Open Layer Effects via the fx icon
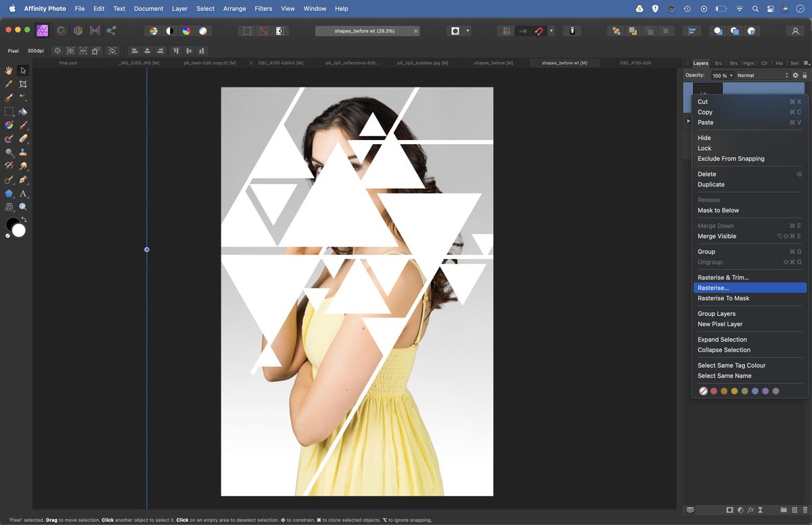 coord(750,509)
